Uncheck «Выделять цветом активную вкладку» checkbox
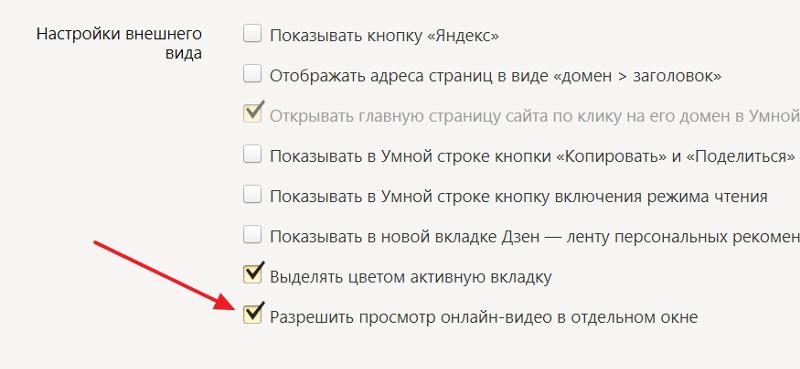The height and width of the screenshot is (369, 800). click(x=253, y=274)
